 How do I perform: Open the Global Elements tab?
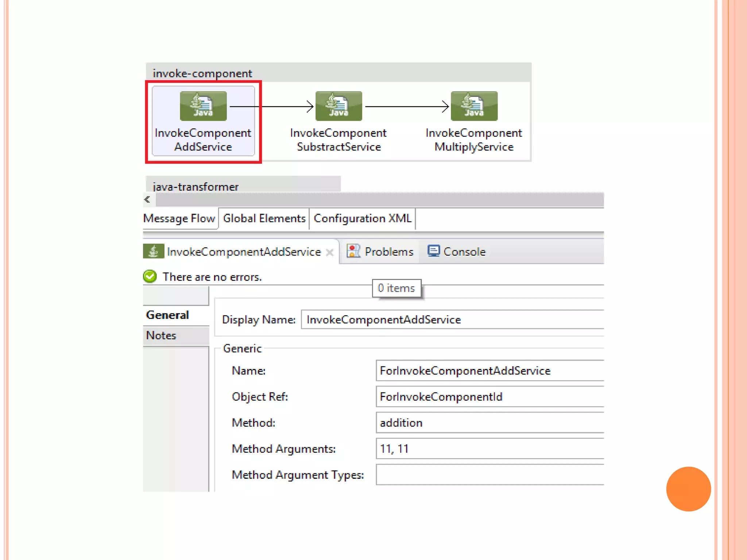[264, 218]
